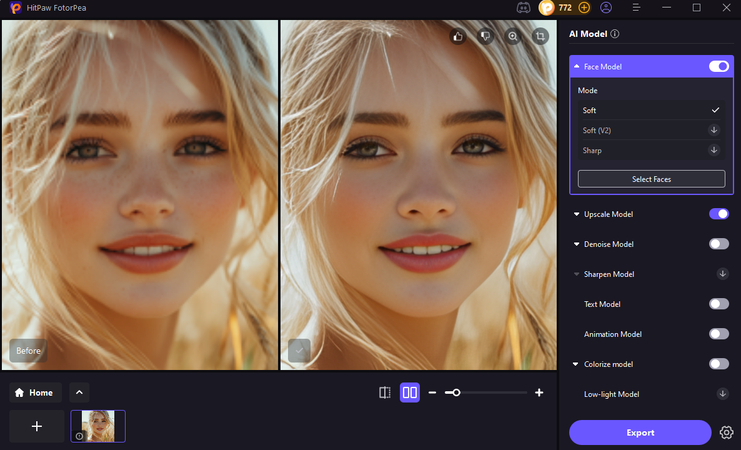Download the Low-light Model
The width and height of the screenshot is (741, 450).
[x=723, y=394]
